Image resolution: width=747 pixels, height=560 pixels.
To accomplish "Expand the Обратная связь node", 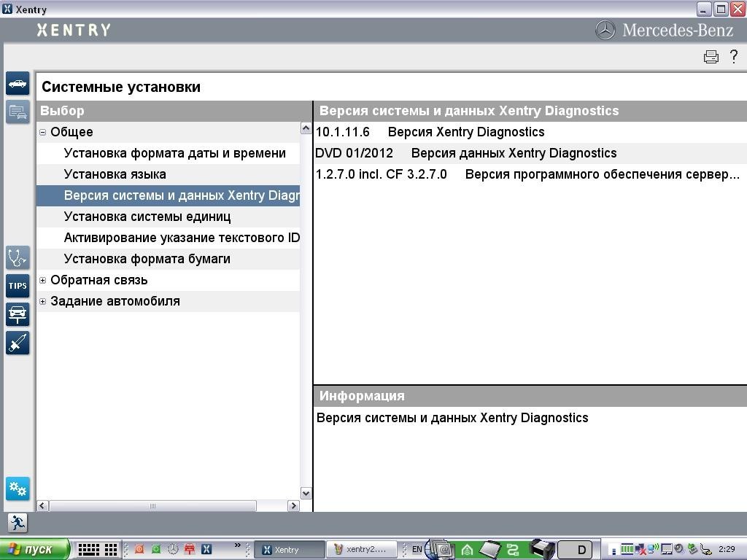I will coord(42,281).
